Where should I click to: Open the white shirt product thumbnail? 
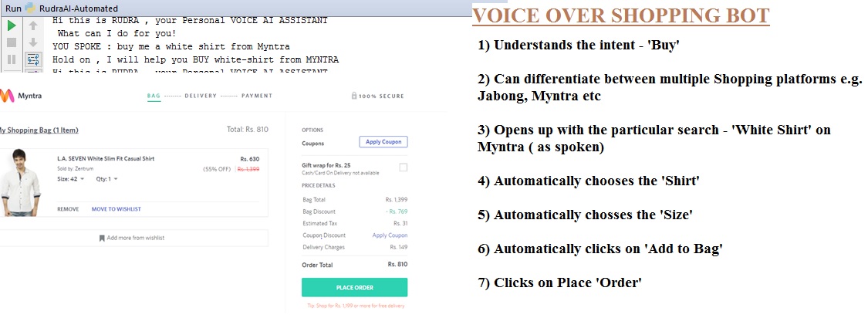pyautogui.click(x=20, y=183)
